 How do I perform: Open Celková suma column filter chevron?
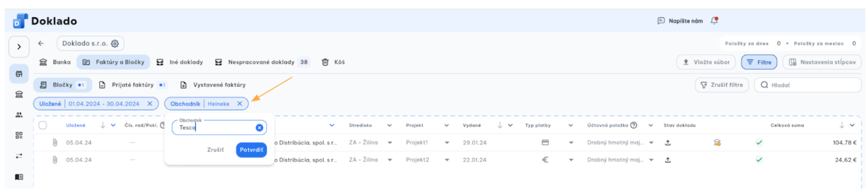[852, 126]
